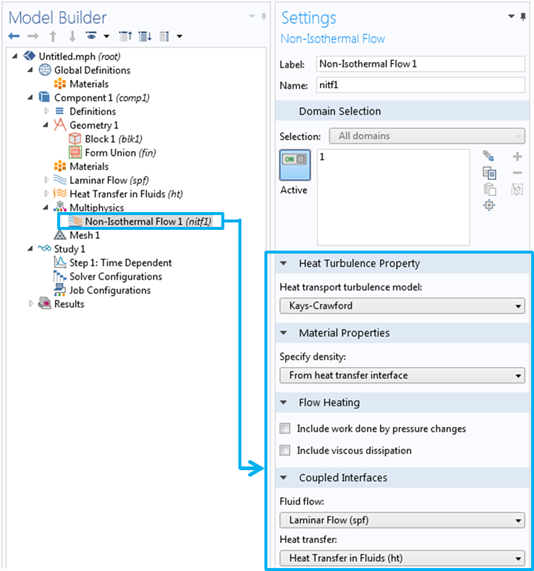Expand the Results tree arrow

pos(31,303)
